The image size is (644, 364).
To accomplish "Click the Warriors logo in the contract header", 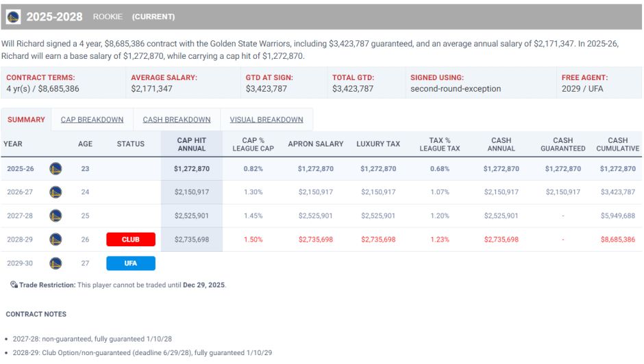I will 14,16.
